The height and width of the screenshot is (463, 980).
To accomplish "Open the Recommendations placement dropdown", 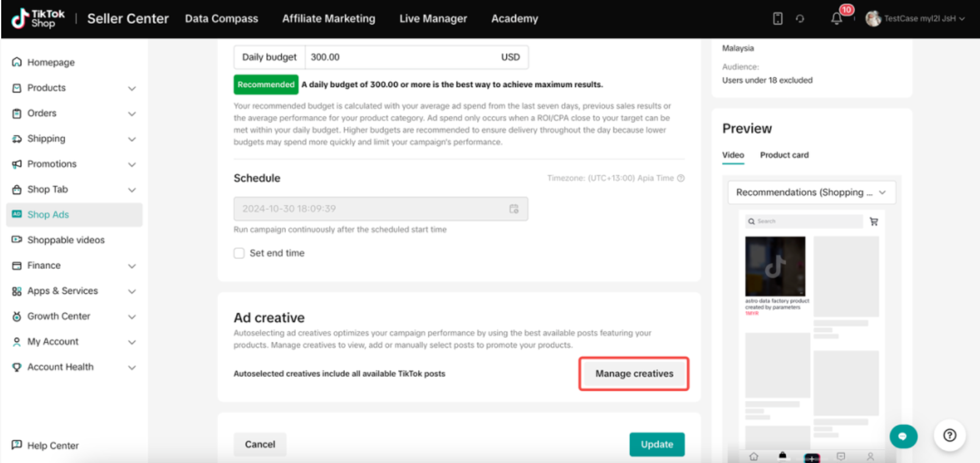I will coord(811,192).
